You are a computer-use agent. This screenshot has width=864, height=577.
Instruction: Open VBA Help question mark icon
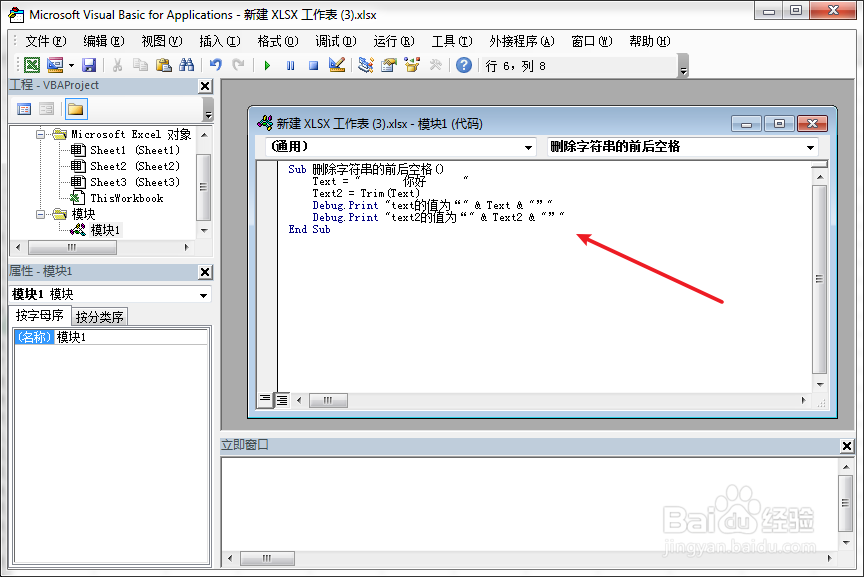[464, 65]
